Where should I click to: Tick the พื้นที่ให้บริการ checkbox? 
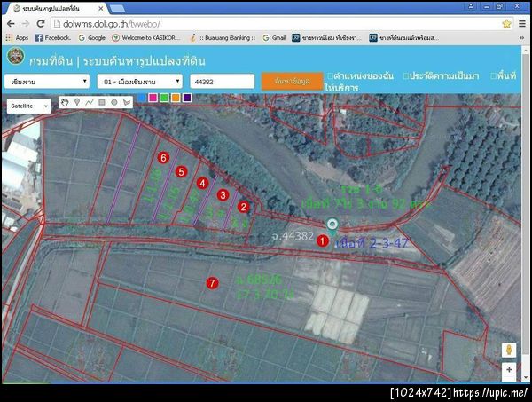[x=494, y=75]
